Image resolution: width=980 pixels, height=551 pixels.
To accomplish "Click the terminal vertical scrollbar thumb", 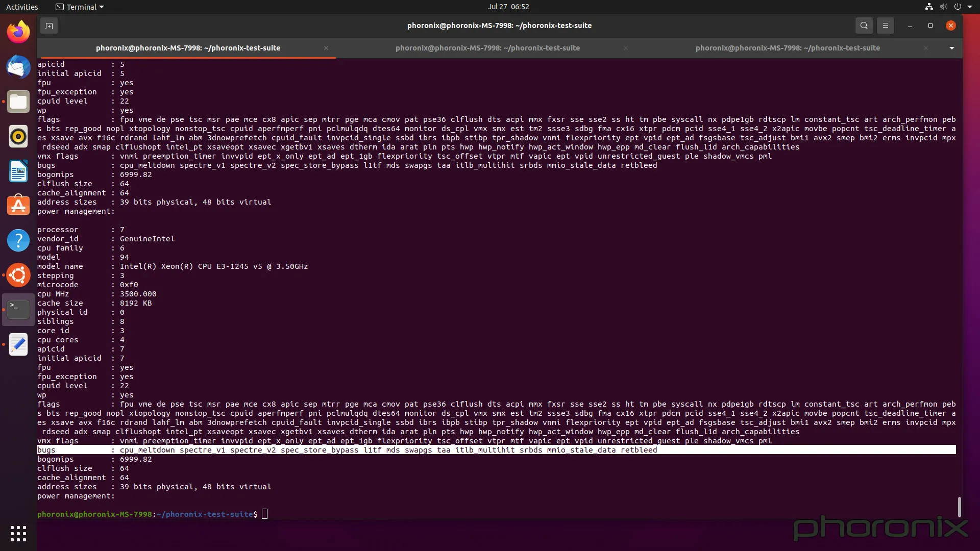I will coord(959,507).
